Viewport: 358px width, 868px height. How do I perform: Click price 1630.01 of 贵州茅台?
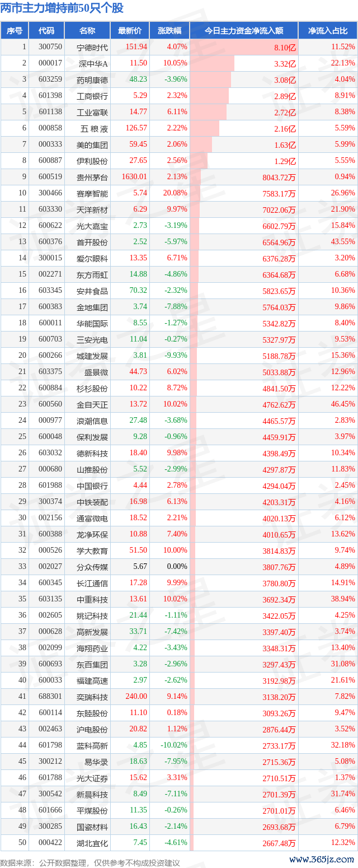[x=134, y=177]
